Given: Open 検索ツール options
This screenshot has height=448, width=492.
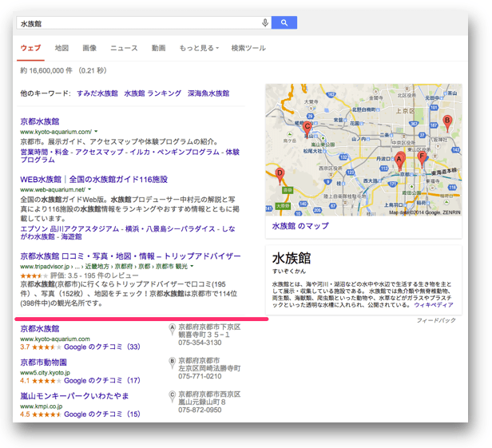Looking at the screenshot, I should click(x=248, y=48).
